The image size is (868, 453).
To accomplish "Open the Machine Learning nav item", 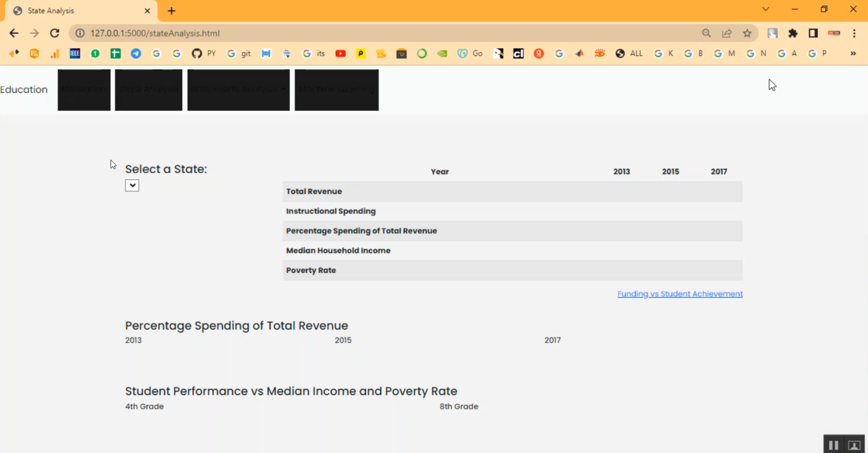I will pos(336,90).
